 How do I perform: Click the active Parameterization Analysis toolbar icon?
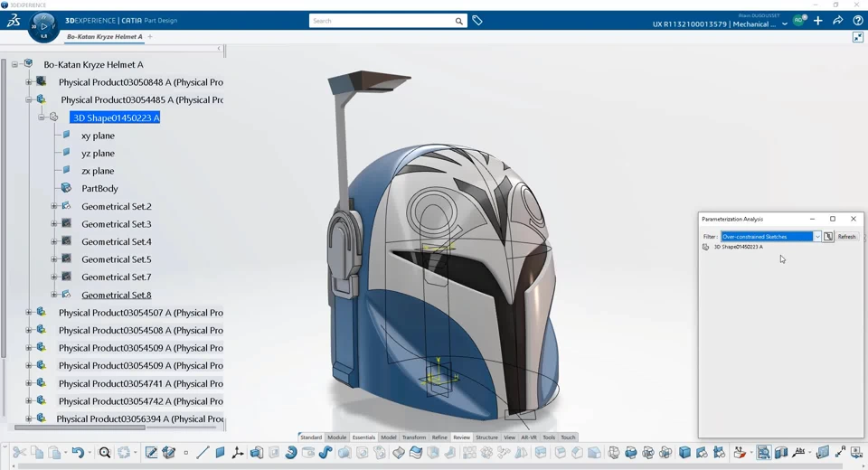coord(763,453)
